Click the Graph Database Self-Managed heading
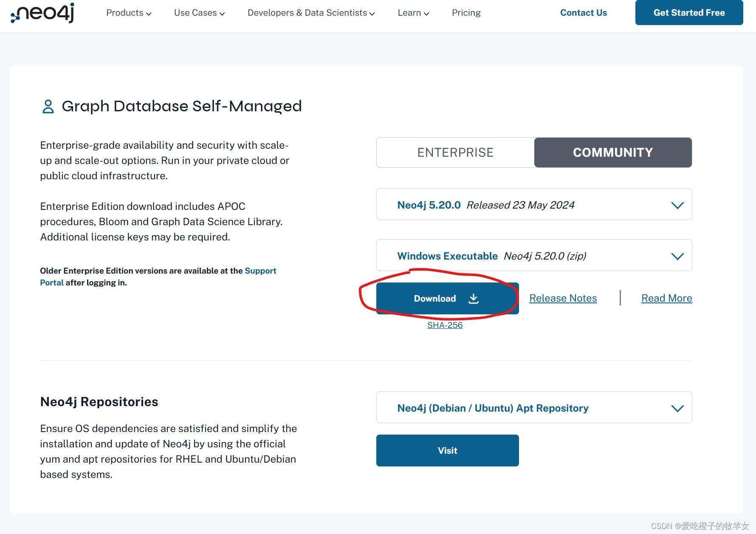This screenshot has width=756, height=534. click(x=182, y=106)
